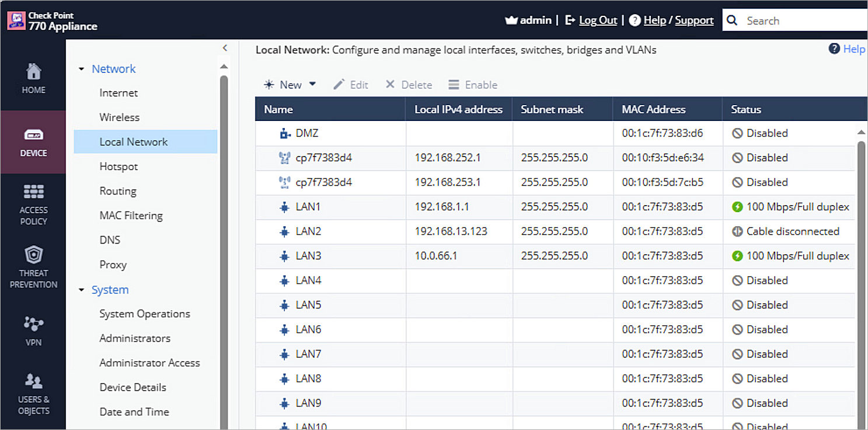Viewport: 868px width, 430px height.
Task: Open the Access Policy sidebar icon
Action: pyautogui.click(x=33, y=193)
